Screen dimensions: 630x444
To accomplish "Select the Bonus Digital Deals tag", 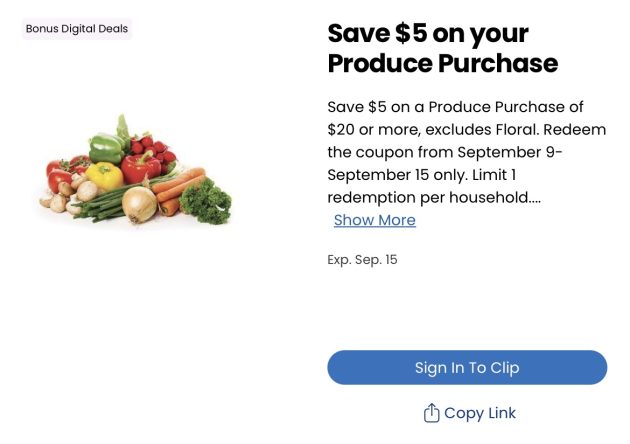I will [77, 29].
